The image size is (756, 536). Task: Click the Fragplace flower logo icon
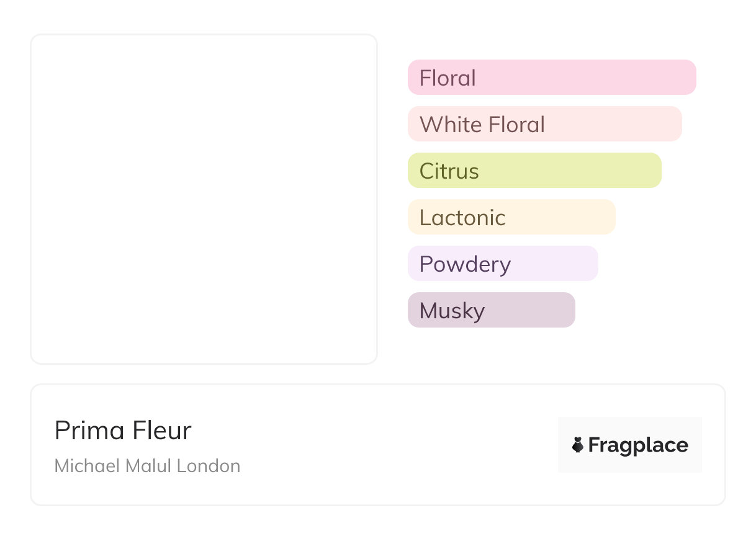578,445
